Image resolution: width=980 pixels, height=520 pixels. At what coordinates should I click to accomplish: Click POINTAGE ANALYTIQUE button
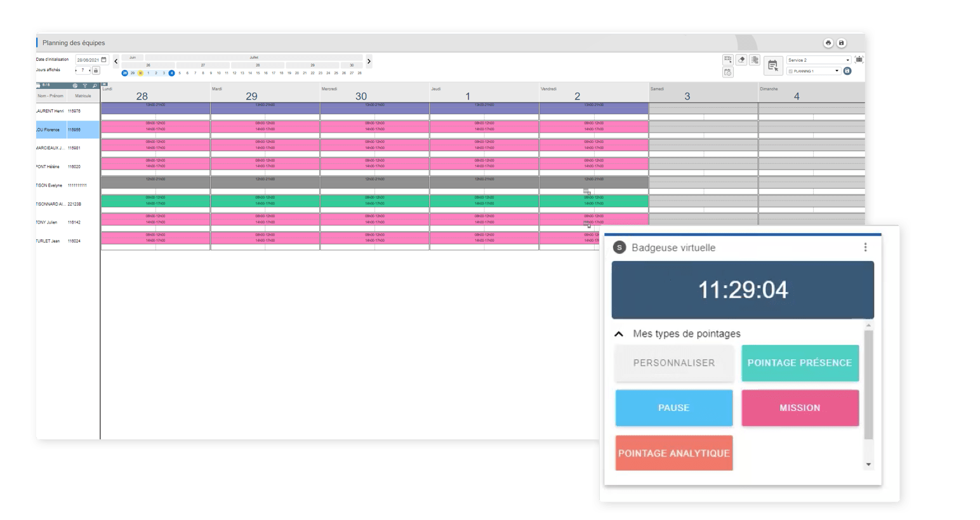coord(674,453)
